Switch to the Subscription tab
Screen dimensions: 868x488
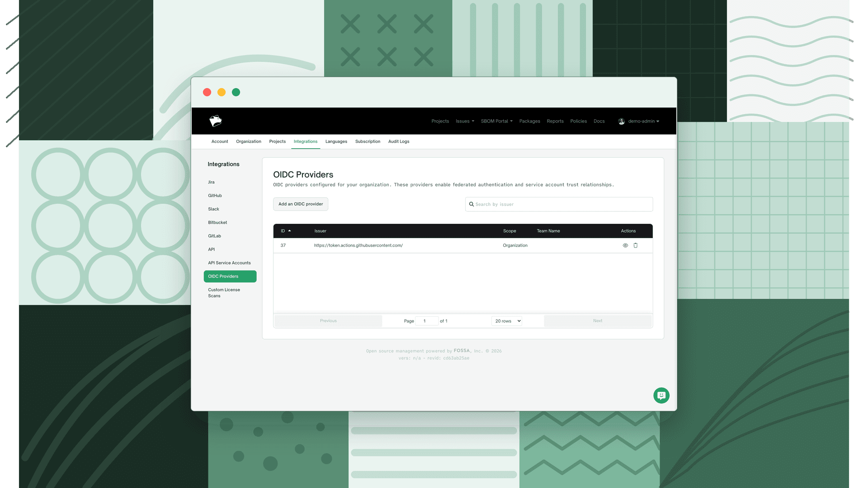(368, 141)
